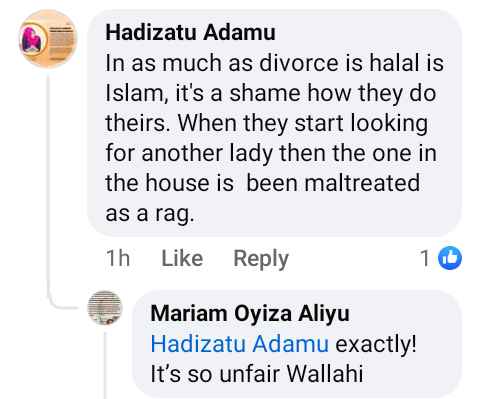The width and height of the screenshot is (480, 399).
Task: Click the blue thumbs-up reaction icon
Action: (x=450, y=258)
